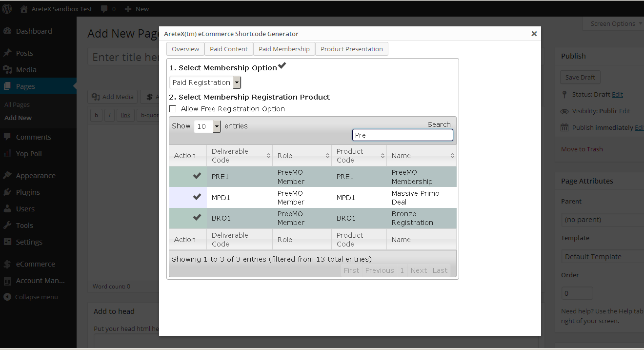Screen dimensions: 644x350
Task: Open Users icon in sidebar
Action: click(7, 208)
